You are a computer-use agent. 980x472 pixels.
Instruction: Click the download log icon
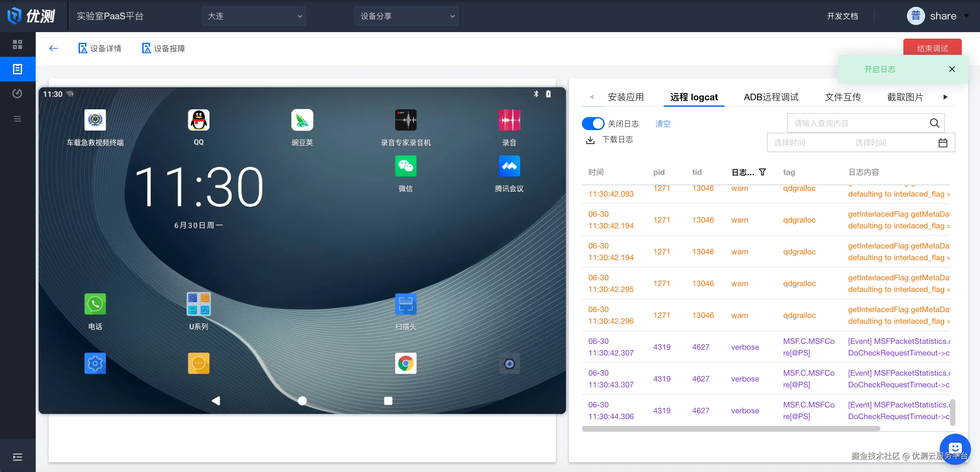pos(590,140)
